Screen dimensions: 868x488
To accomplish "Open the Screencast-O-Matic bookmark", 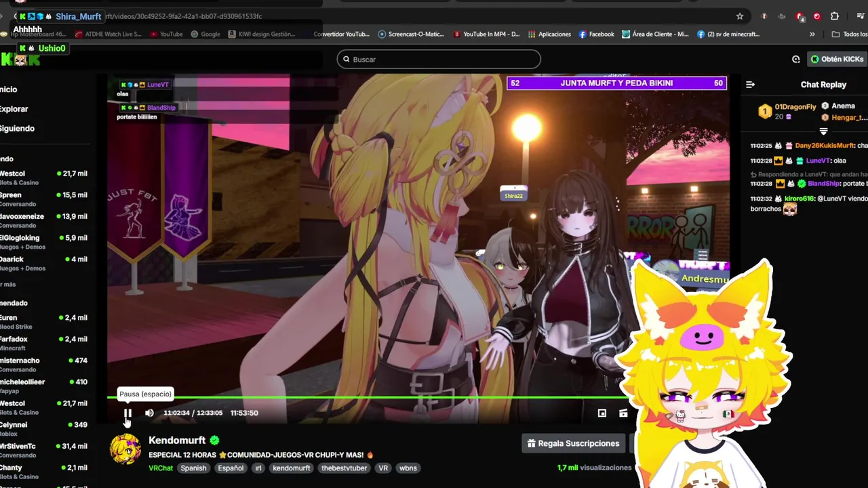I will (411, 34).
